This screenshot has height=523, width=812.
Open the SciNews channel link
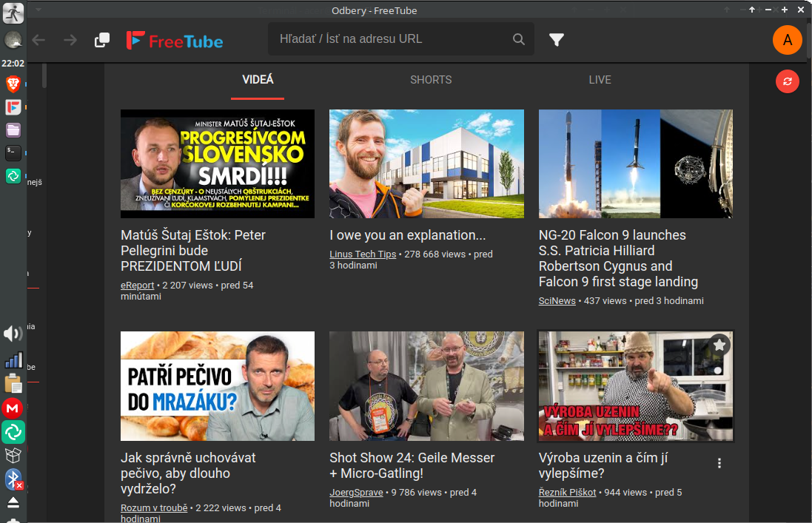tap(557, 300)
